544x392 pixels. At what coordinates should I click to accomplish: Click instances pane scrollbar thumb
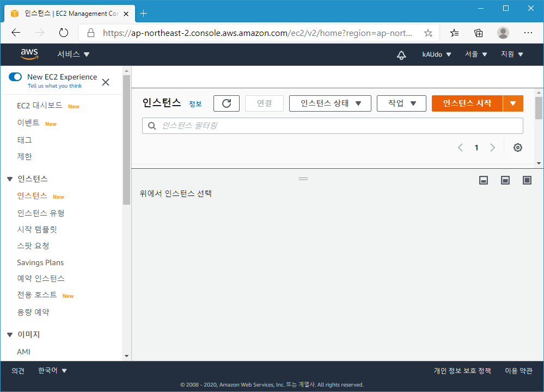pyautogui.click(x=539, y=108)
